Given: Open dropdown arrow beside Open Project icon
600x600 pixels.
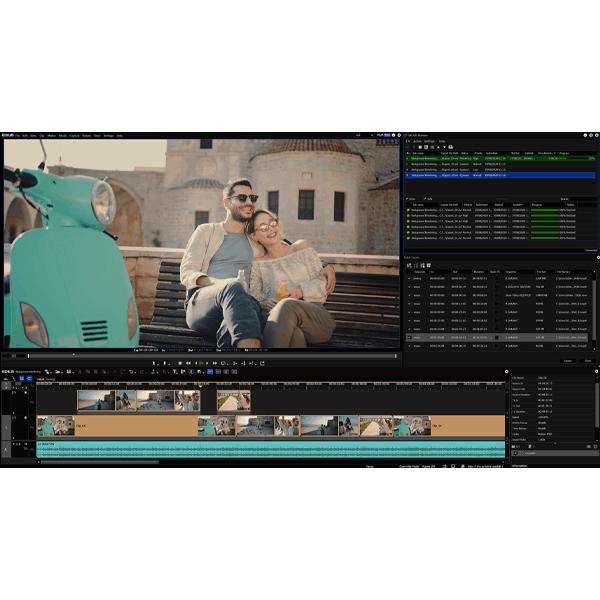Looking at the screenshot, I should click(x=62, y=372).
